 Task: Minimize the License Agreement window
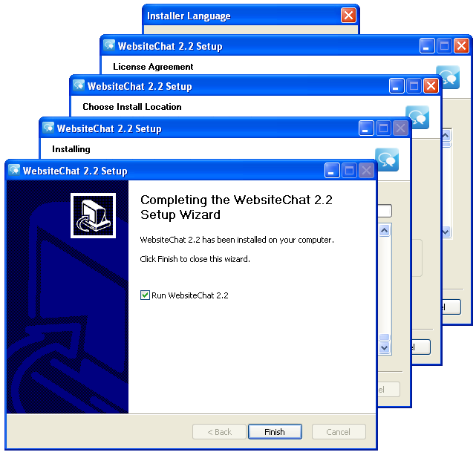pos(427,46)
